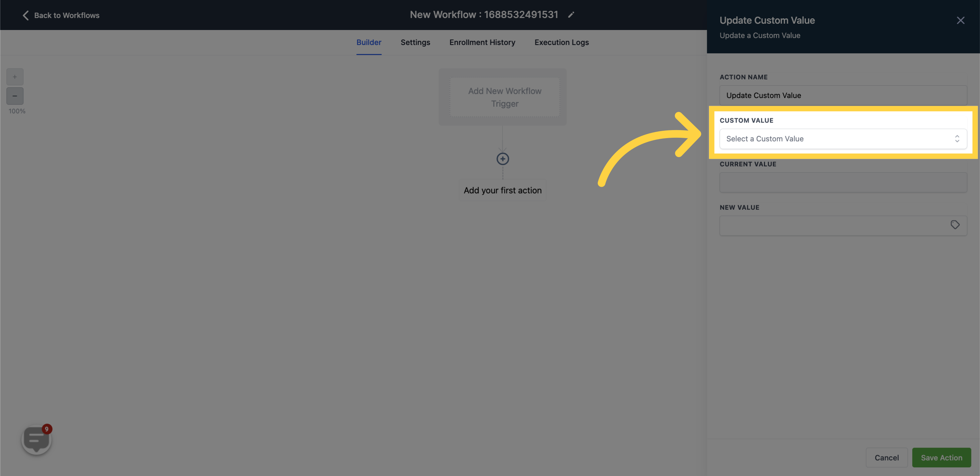This screenshot has height=476, width=980.
Task: Switch to the Enrollment History tab
Action: click(482, 42)
